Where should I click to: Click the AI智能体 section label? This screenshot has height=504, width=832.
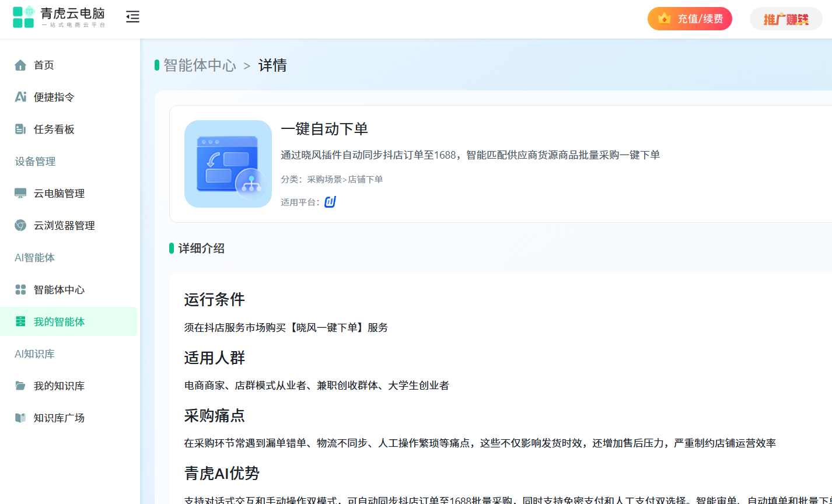34,257
